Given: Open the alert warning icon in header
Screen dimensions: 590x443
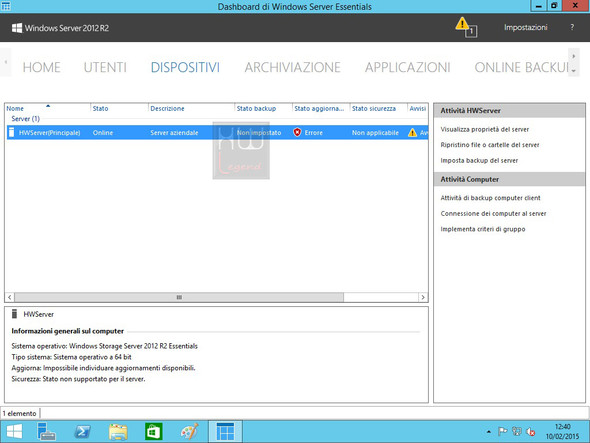Looking at the screenshot, I should click(x=466, y=27).
